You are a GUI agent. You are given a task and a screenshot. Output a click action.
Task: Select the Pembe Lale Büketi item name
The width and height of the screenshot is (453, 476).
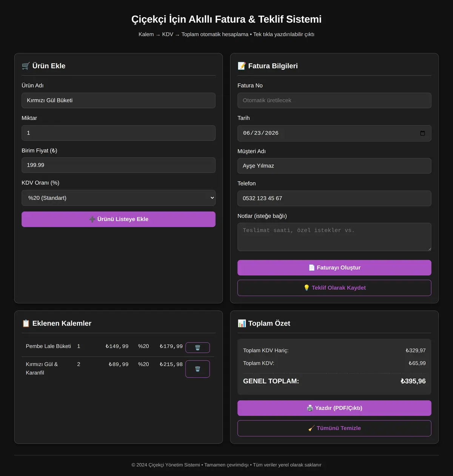coord(48,346)
